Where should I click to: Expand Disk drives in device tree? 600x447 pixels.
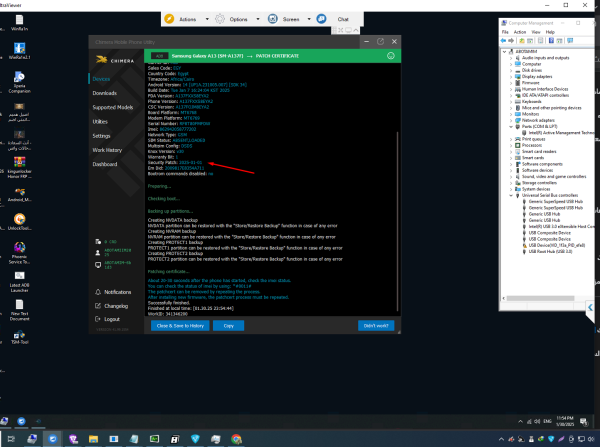pos(511,70)
